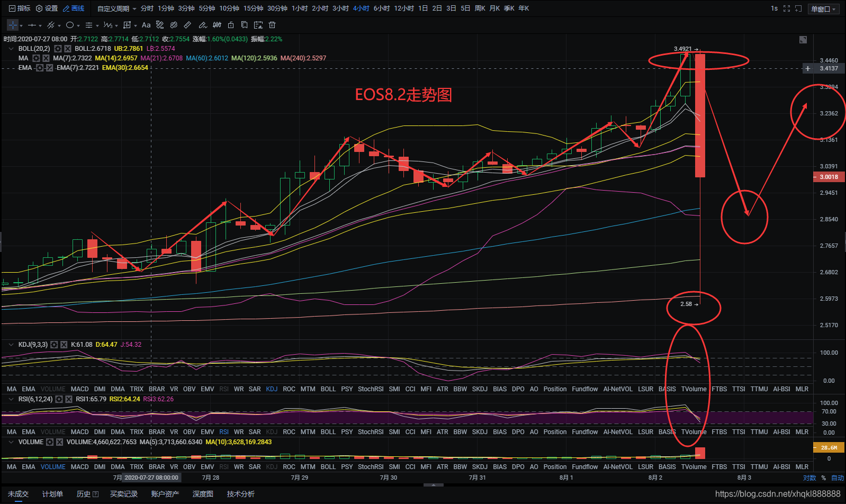Toggle 自动 auto scale
Image resolution: width=846 pixels, height=504 pixels.
point(838,478)
